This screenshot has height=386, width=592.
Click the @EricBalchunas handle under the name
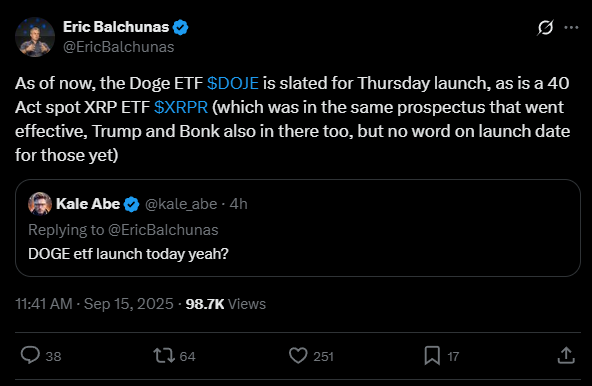pos(119,47)
